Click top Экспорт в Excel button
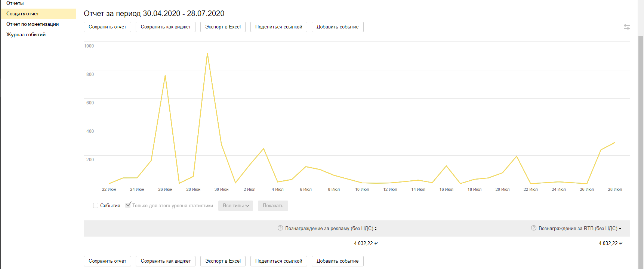644x269 pixels. (x=223, y=27)
